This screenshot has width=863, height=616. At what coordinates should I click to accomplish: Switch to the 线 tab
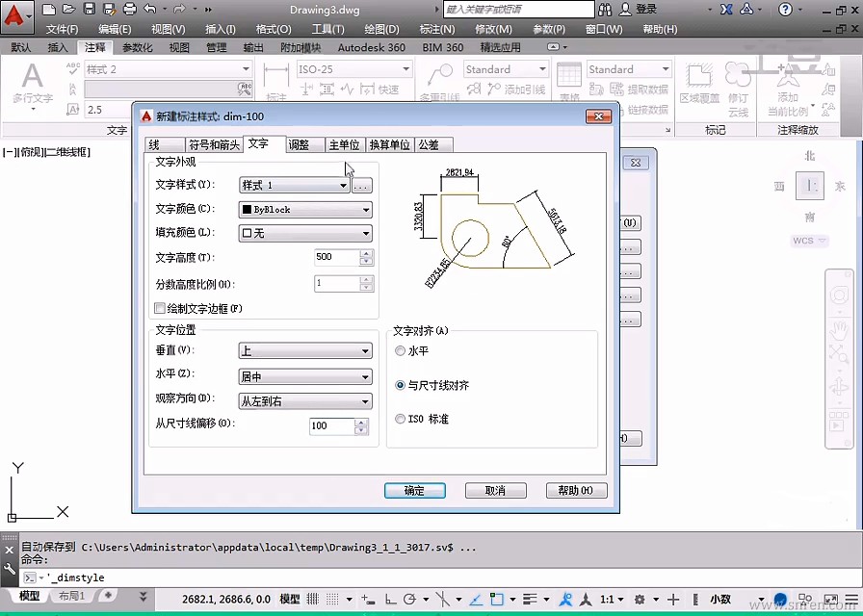coord(165,144)
